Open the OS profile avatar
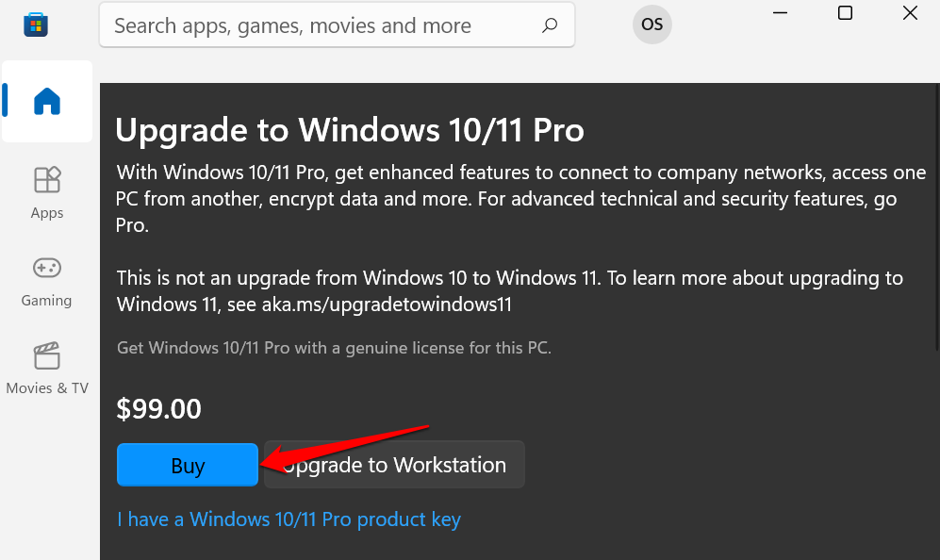940x560 pixels. tap(651, 25)
